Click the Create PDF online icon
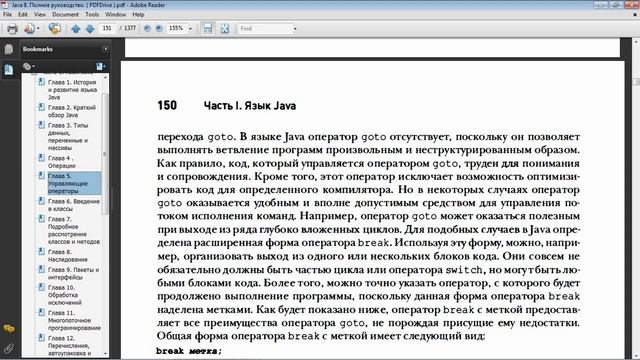This screenshot has height=360, width=640. pyautogui.click(x=29, y=29)
